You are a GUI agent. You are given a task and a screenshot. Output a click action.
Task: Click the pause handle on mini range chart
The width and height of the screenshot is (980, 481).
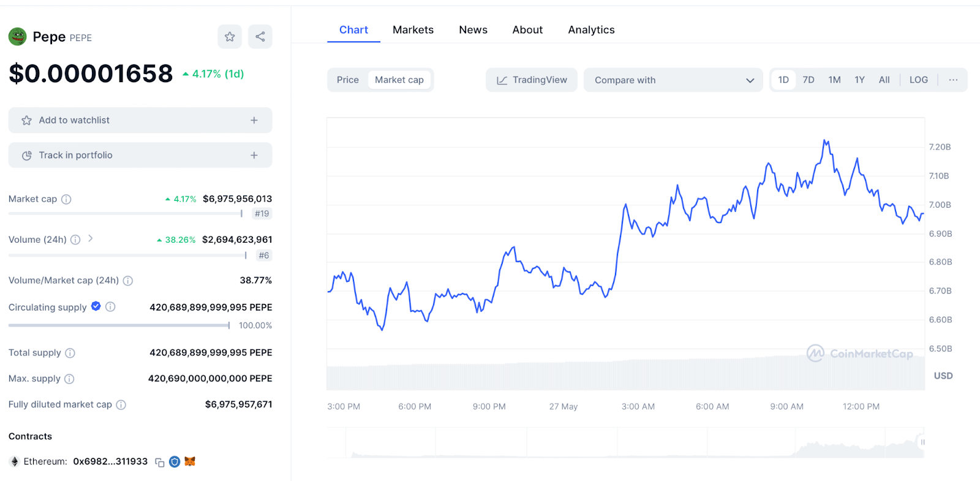pos(922,442)
